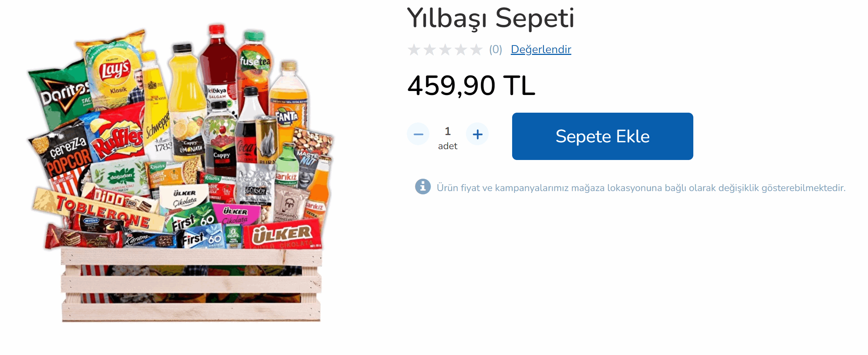Viewport: 868px width, 355px height.
Task: Click the review count (0)
Action: 496,49
